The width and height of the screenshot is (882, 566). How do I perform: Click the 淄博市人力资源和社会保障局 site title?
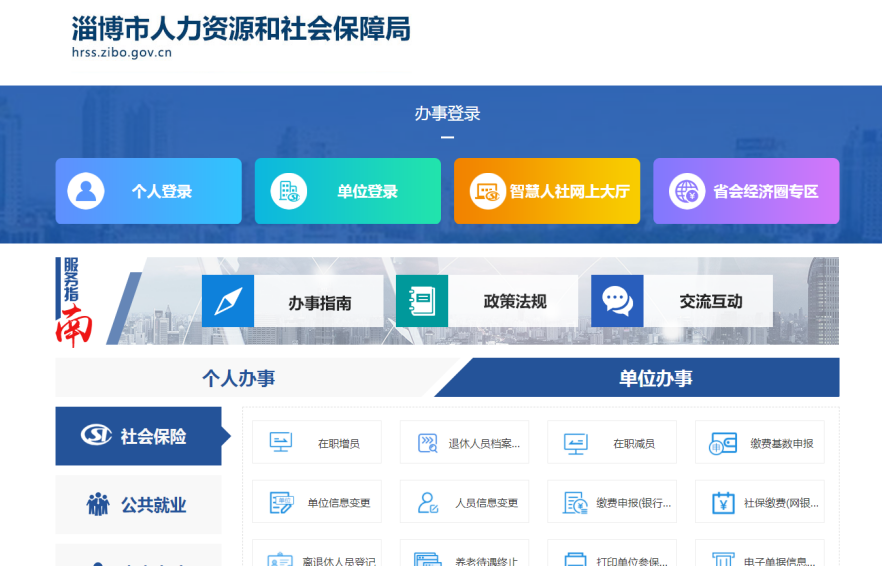pos(241,28)
